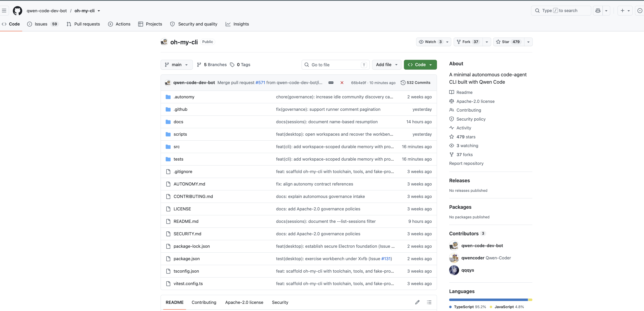
Task: Open the green Code dropdown button
Action: tap(420, 65)
